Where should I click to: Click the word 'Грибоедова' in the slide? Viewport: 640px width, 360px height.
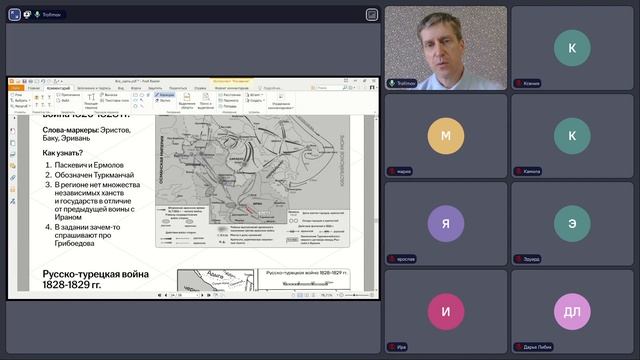74,244
